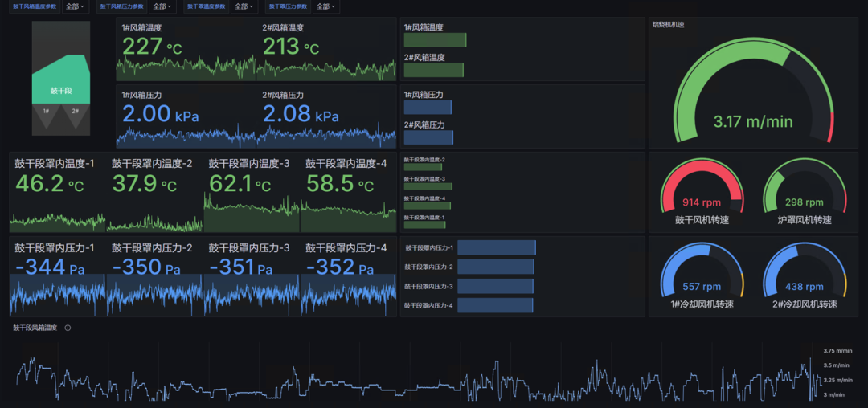Click the 1#风箱温度 green bar gauge
The image size is (868, 408).
click(x=435, y=40)
